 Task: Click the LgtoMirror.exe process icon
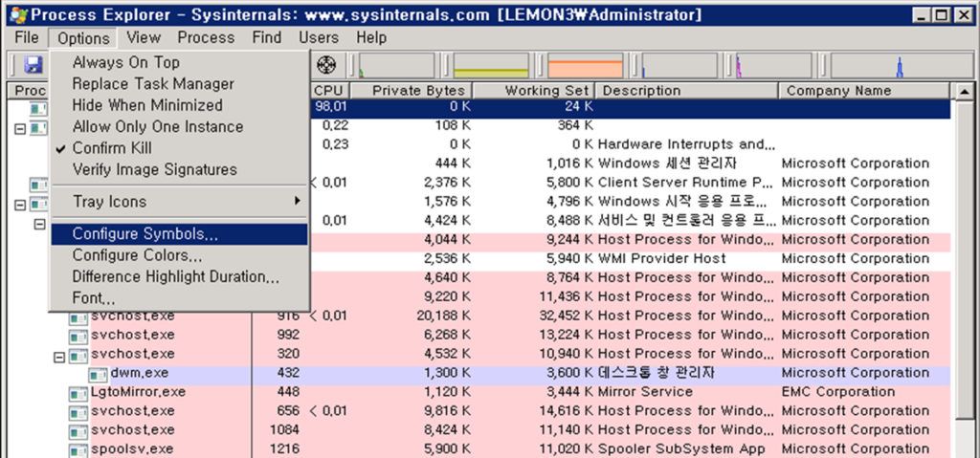(x=78, y=394)
